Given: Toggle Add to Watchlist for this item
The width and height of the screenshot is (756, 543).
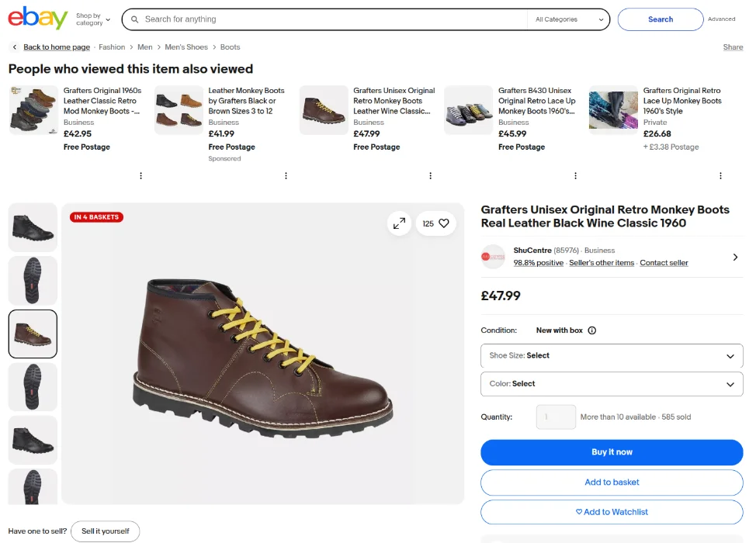Looking at the screenshot, I should [611, 512].
